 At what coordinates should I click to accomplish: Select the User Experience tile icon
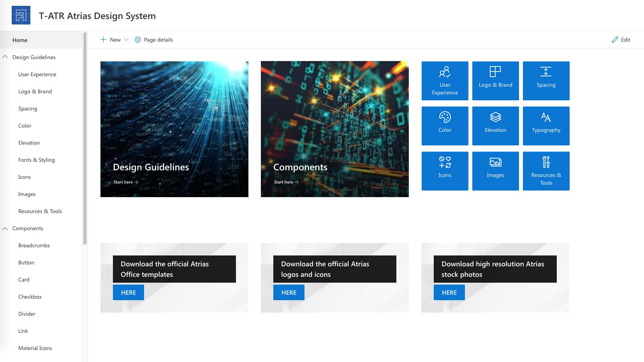445,72
